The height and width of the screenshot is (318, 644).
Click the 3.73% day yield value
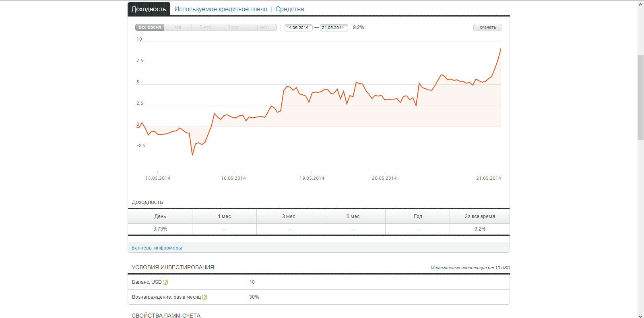click(160, 229)
